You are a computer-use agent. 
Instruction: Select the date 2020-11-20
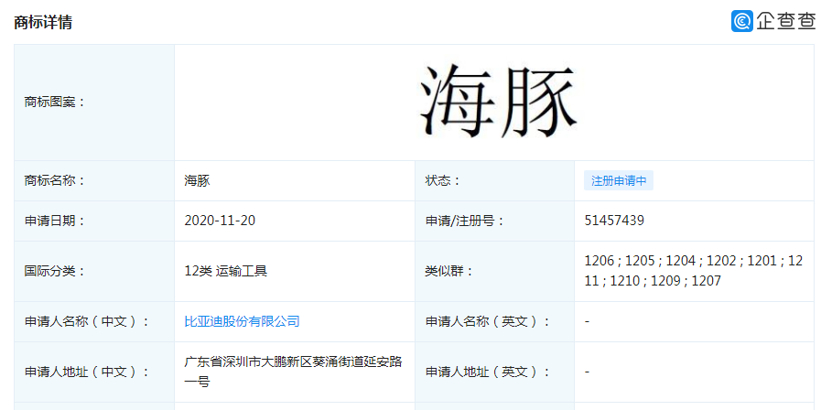pos(220,221)
